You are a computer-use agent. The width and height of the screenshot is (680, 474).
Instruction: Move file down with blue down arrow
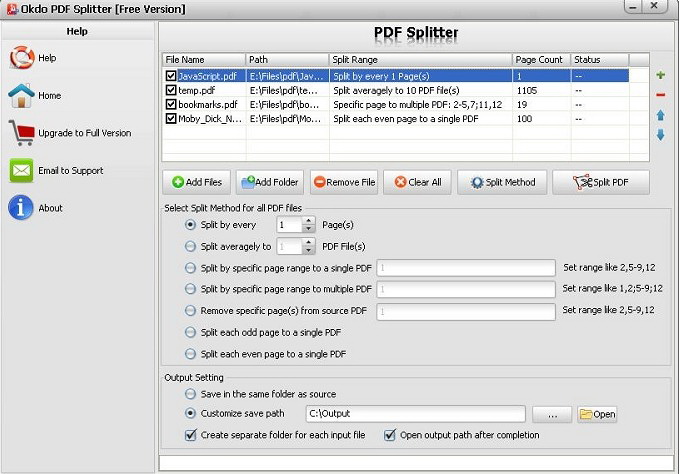point(660,135)
